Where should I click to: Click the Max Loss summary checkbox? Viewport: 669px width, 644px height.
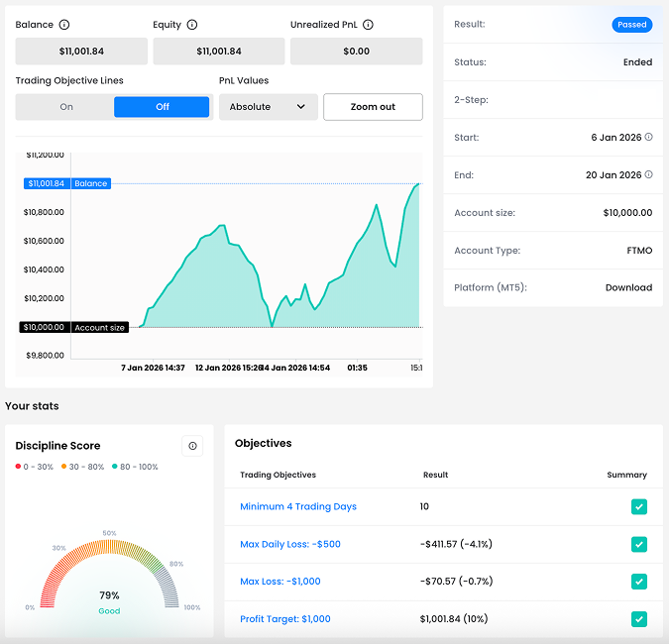tap(639, 582)
